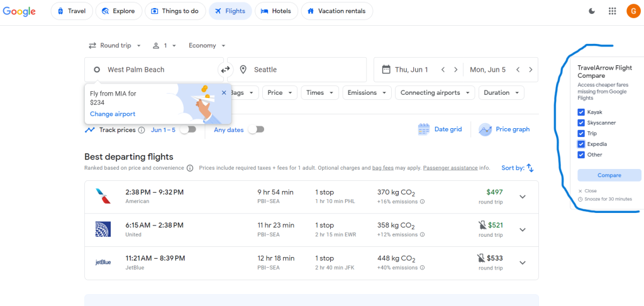
Task: Expand the American flight details
Action: 522,197
